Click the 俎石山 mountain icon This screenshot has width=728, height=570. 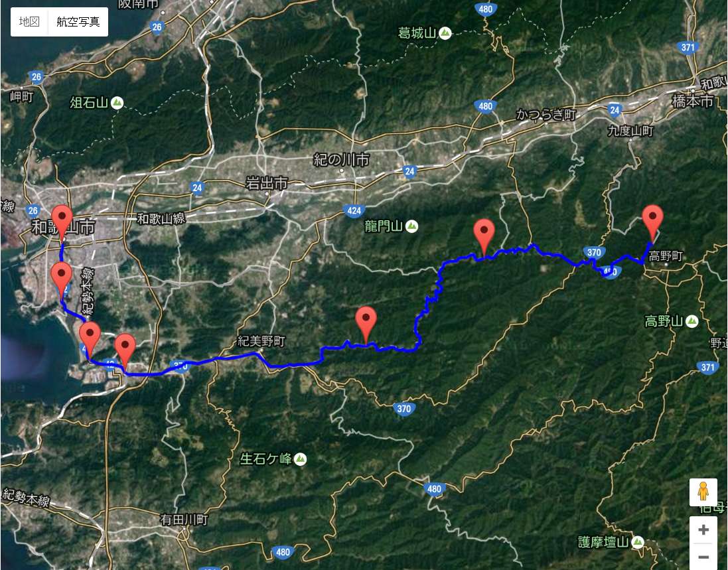click(x=117, y=103)
